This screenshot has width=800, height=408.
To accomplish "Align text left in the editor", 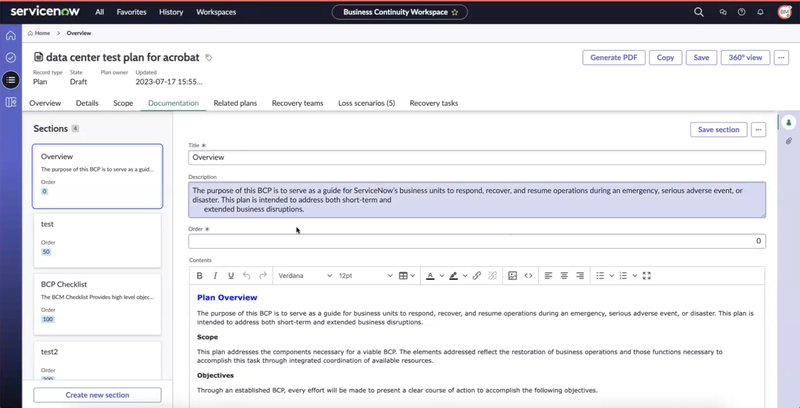I will (548, 275).
